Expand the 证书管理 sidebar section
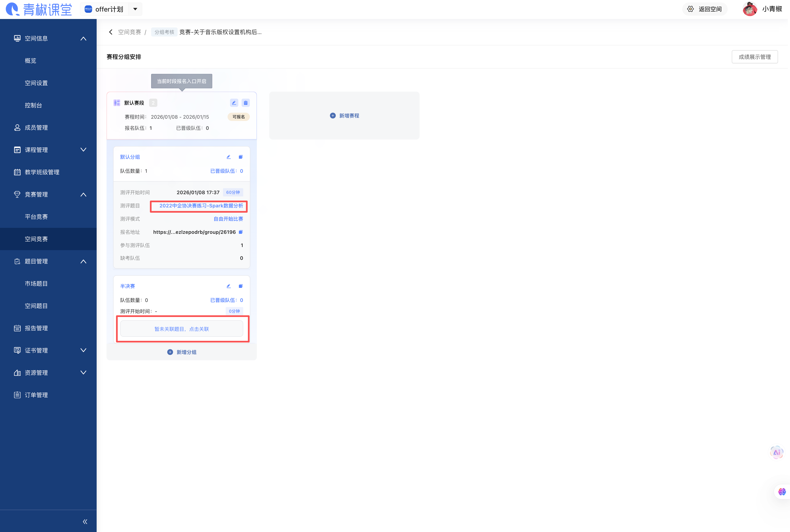Screen dimensions: 790x532 click(83, 350)
